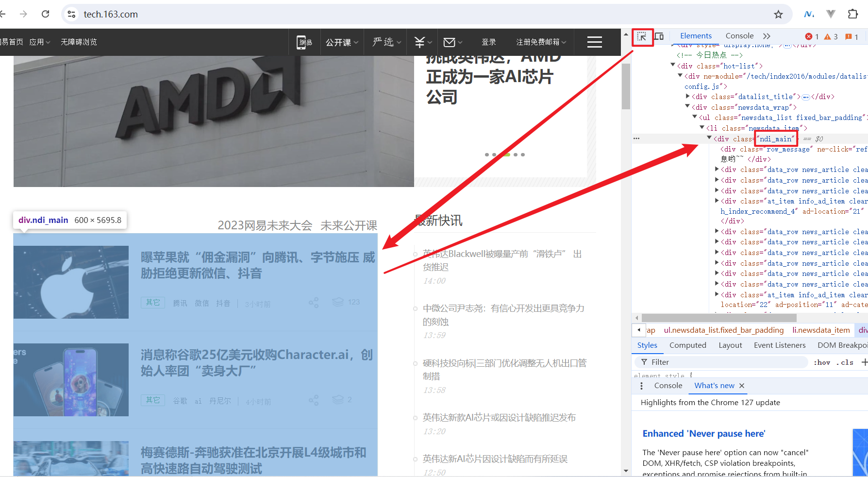Click the horizontal scrollbar in Elements panel
The width and height of the screenshot is (868, 477).
pyautogui.click(x=719, y=318)
